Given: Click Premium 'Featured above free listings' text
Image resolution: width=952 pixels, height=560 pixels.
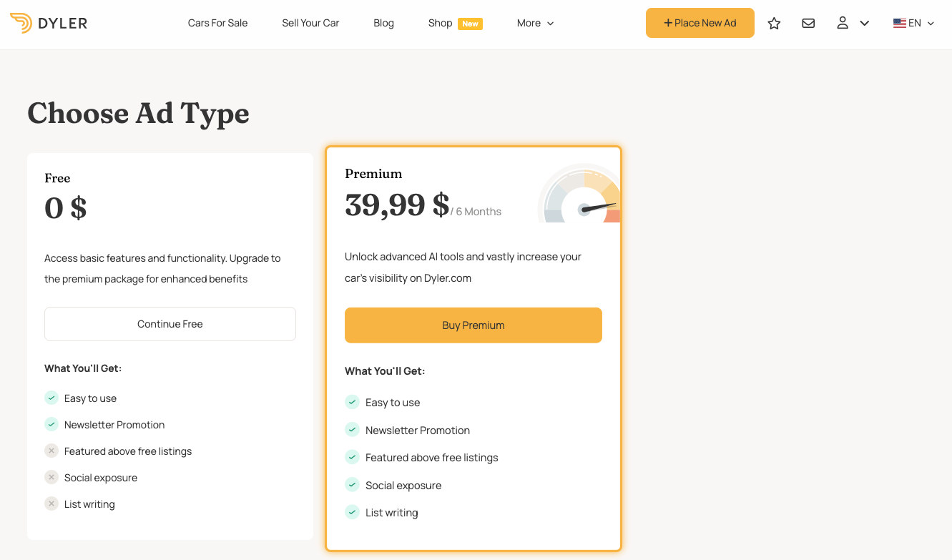Looking at the screenshot, I should pyautogui.click(x=432, y=458).
